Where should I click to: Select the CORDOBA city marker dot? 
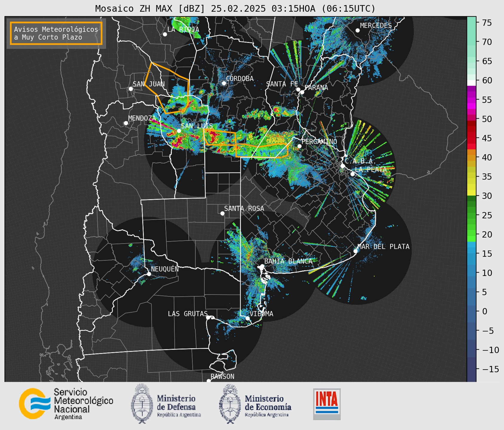[224, 83]
